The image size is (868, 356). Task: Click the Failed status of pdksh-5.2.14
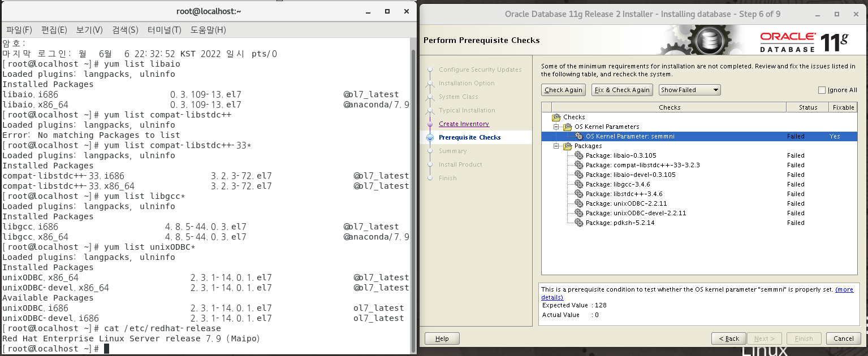point(796,223)
